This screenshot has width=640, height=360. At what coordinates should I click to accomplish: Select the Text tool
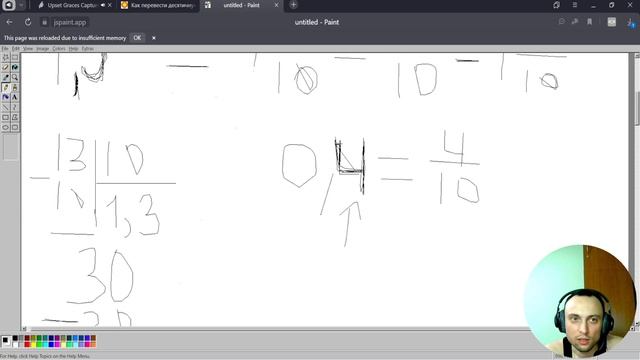click(15, 97)
